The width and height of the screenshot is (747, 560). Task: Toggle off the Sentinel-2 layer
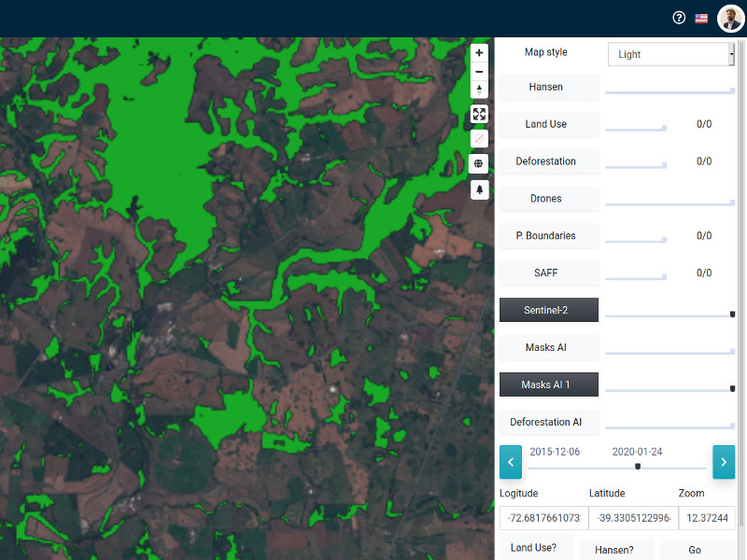(x=548, y=310)
